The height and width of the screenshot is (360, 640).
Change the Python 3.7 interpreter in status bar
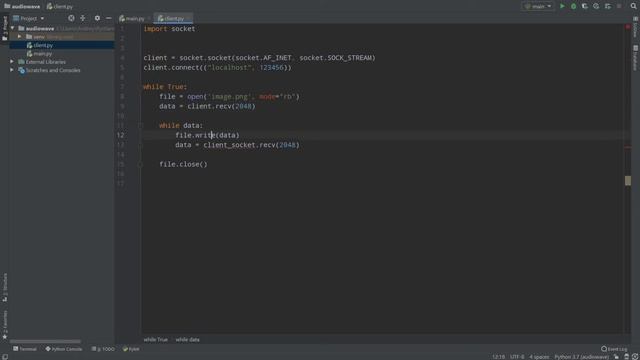pyautogui.click(x=581, y=357)
